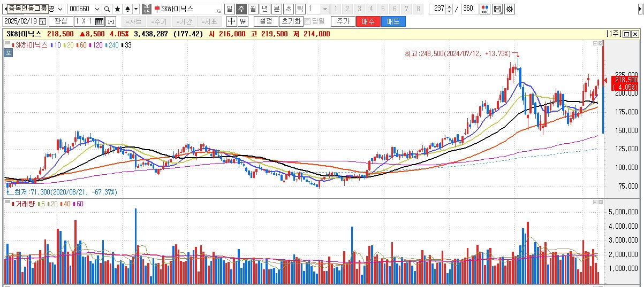Expand arrow next to spade icon
Viewport: 644px width, 287px height.
136,9
